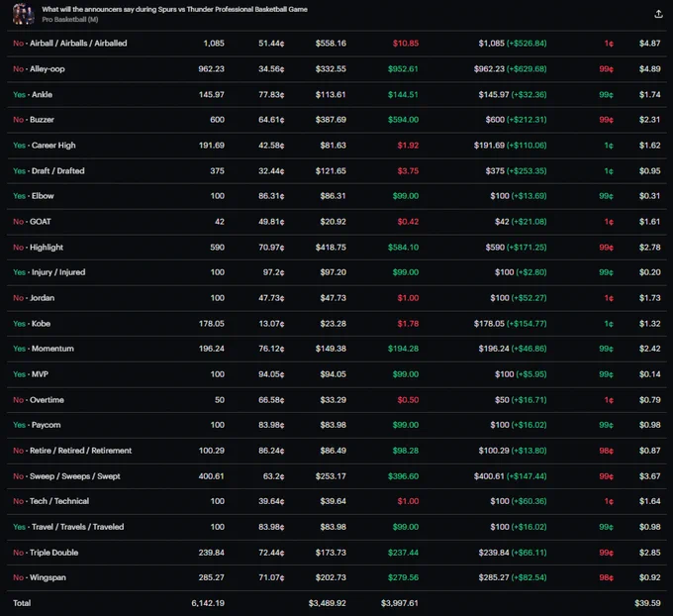Open the announcers market title link
The image size is (673, 616).
tap(174, 9)
